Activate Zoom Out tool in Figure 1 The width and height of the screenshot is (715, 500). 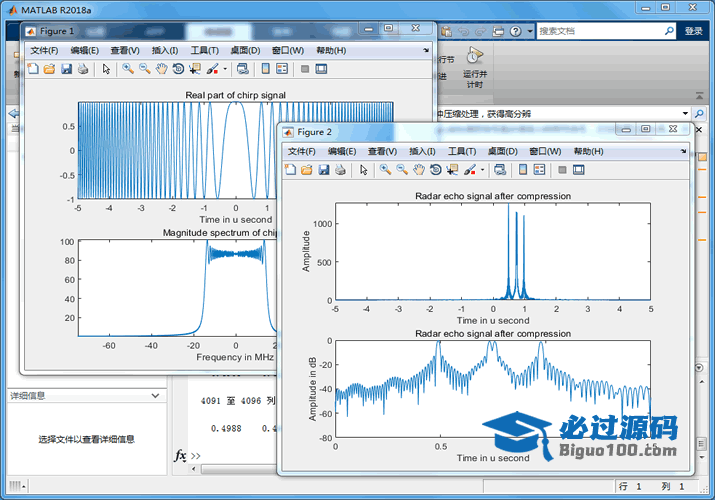click(x=145, y=69)
